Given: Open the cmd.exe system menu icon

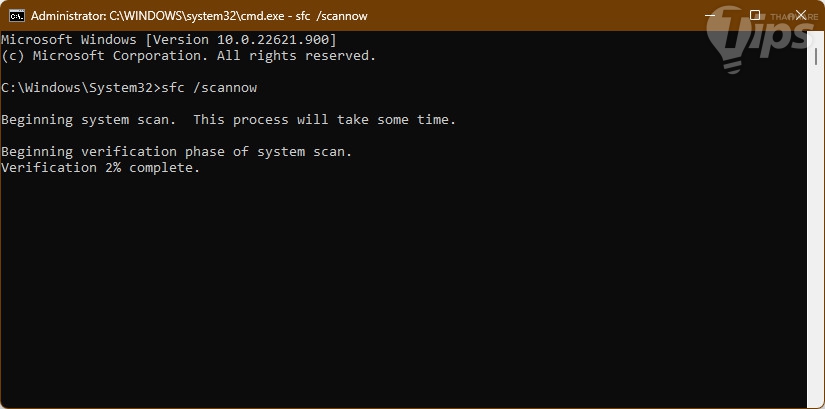Looking at the screenshot, I should pyautogui.click(x=17, y=16).
